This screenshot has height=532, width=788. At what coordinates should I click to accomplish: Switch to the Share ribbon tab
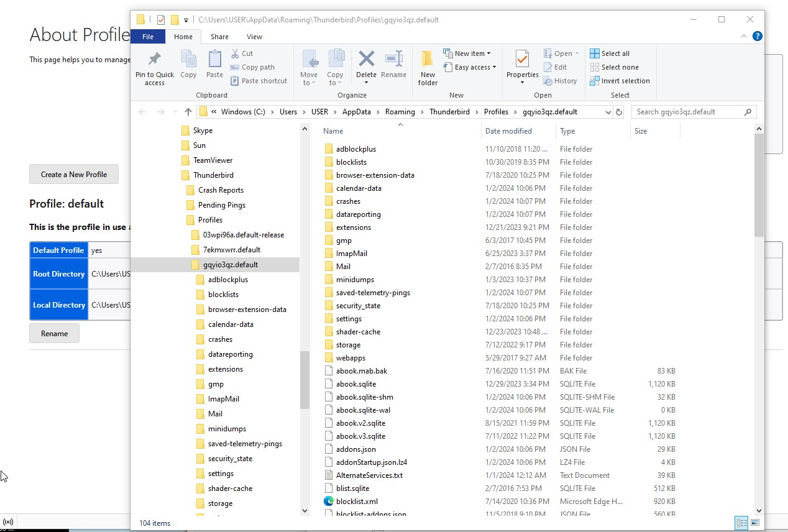(219, 37)
